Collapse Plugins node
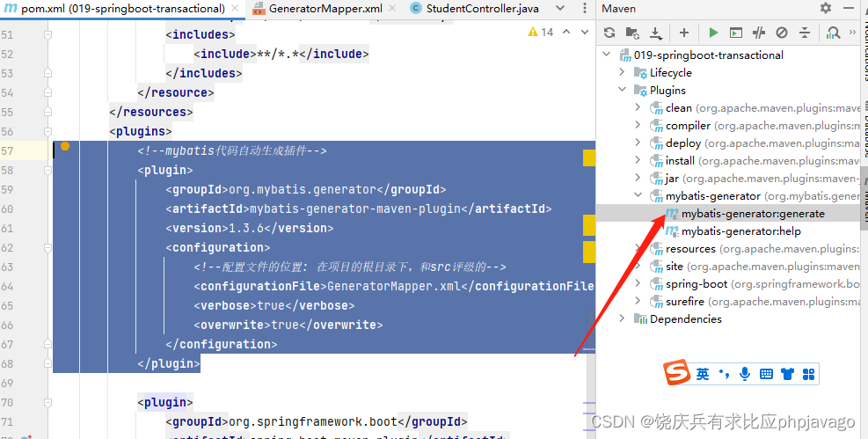Viewport: 868px width, 439px height. (x=623, y=90)
